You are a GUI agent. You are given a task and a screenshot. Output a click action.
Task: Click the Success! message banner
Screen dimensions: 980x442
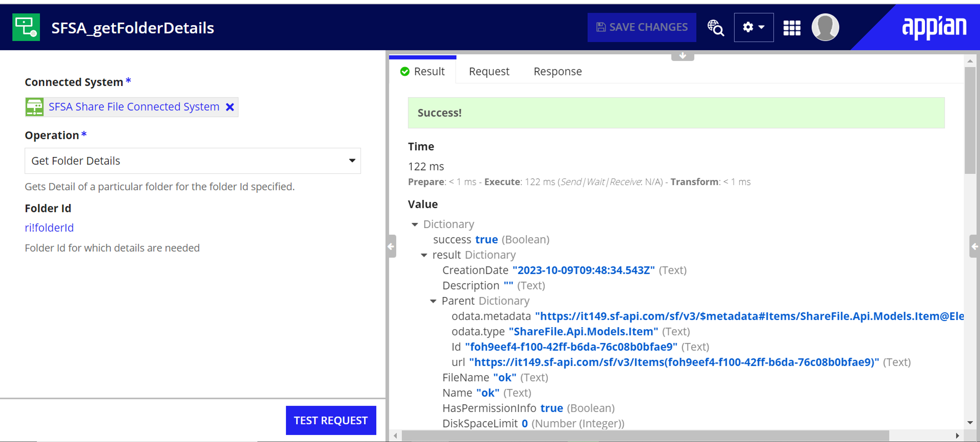pyautogui.click(x=676, y=113)
